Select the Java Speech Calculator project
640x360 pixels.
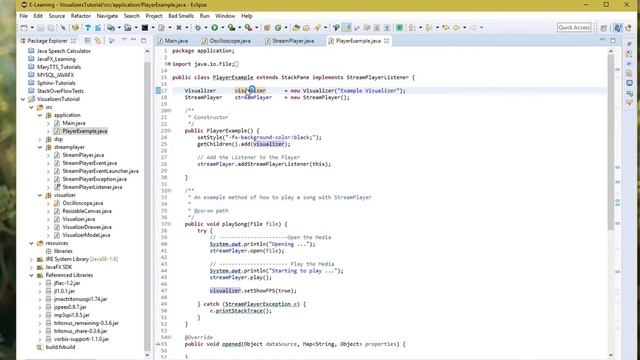[64, 51]
